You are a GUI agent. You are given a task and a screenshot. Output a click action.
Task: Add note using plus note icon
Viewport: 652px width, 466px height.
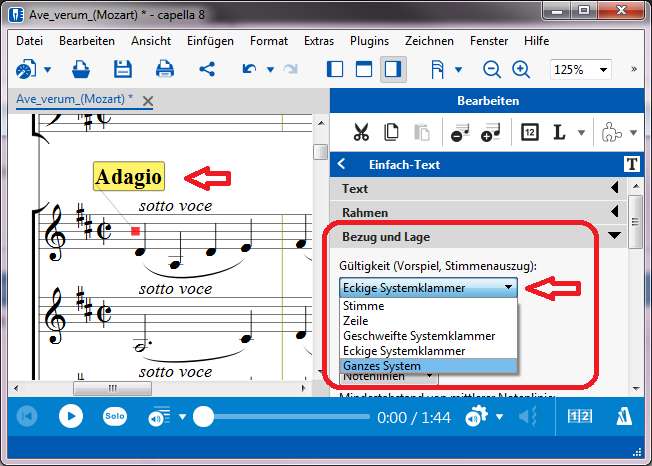click(490, 133)
